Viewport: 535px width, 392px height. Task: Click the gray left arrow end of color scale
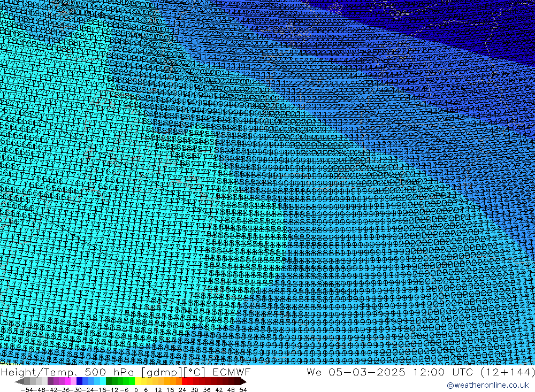[19, 381]
